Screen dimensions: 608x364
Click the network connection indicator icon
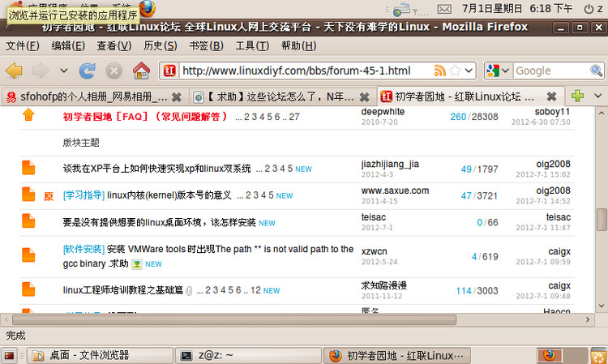pos(402,9)
